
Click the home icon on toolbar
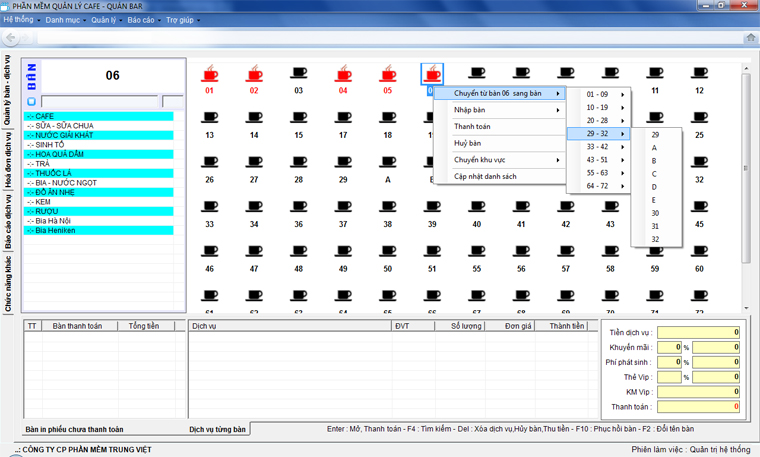click(x=751, y=37)
